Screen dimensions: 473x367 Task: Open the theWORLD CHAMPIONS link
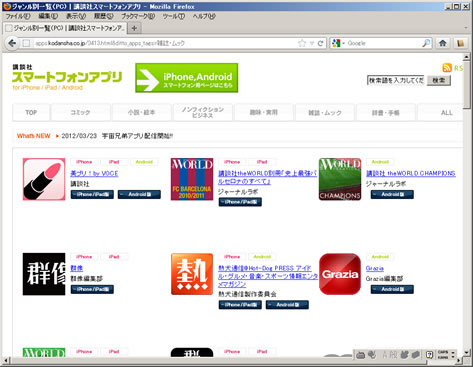pyautogui.click(x=411, y=173)
